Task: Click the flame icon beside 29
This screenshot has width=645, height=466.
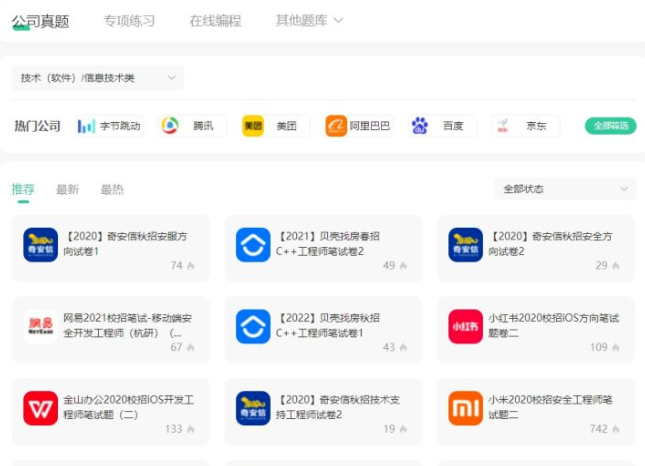Action: 615,266
